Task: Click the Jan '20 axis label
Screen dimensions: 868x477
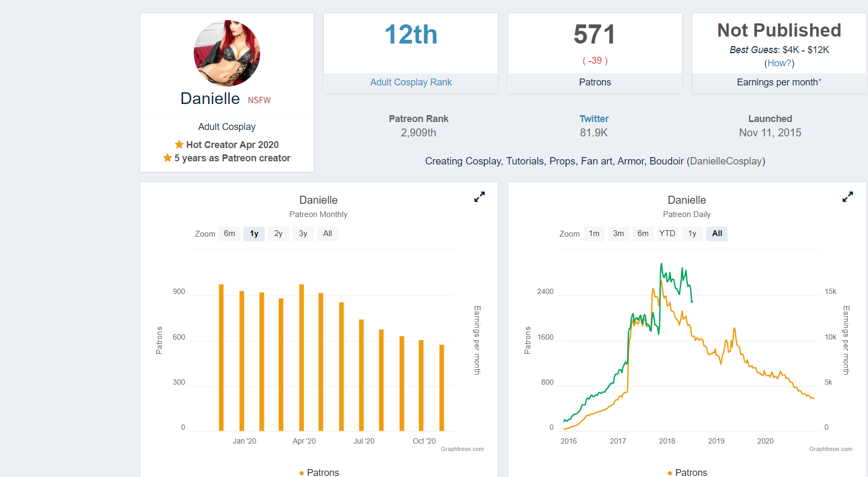Action: coord(244,441)
